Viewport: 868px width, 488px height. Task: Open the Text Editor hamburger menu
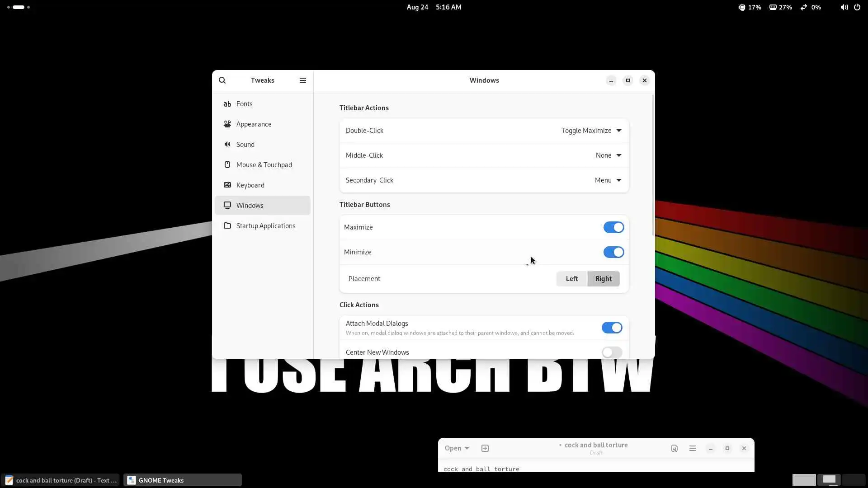point(692,448)
